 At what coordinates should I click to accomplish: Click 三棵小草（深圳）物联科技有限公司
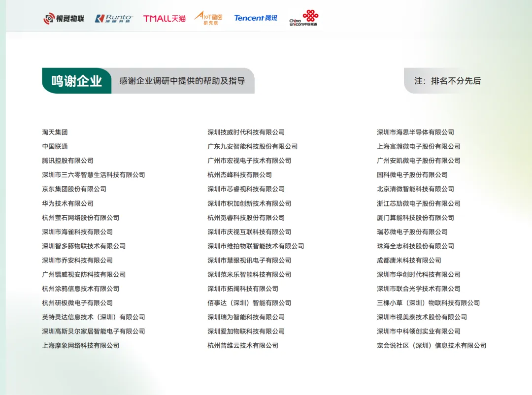429,303
